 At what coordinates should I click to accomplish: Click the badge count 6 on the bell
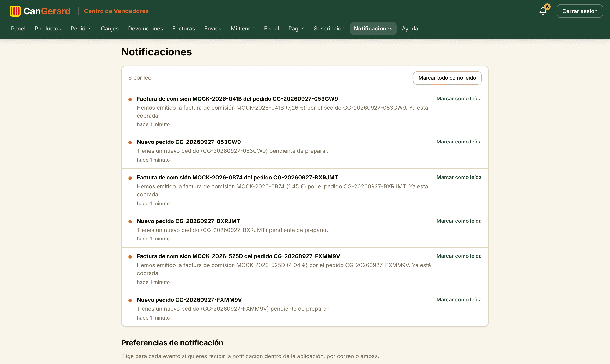547,7
